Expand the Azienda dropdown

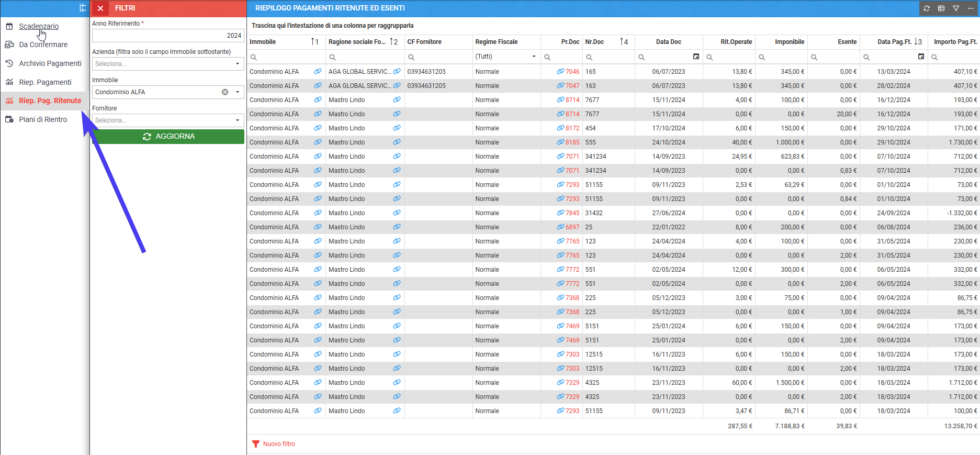pyautogui.click(x=238, y=64)
